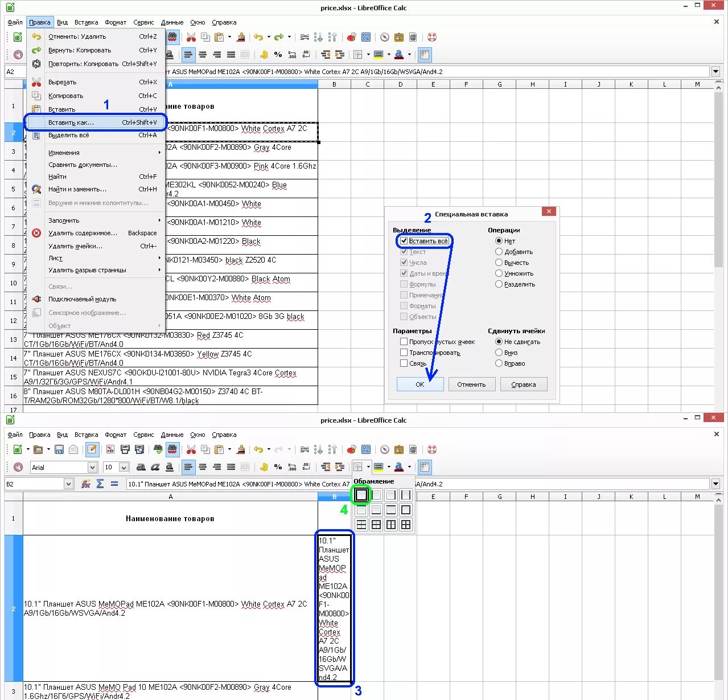Image resolution: width=728 pixels, height=700 pixels.
Task: Click Help lifebuoy icon in upper window
Action: [432, 37]
